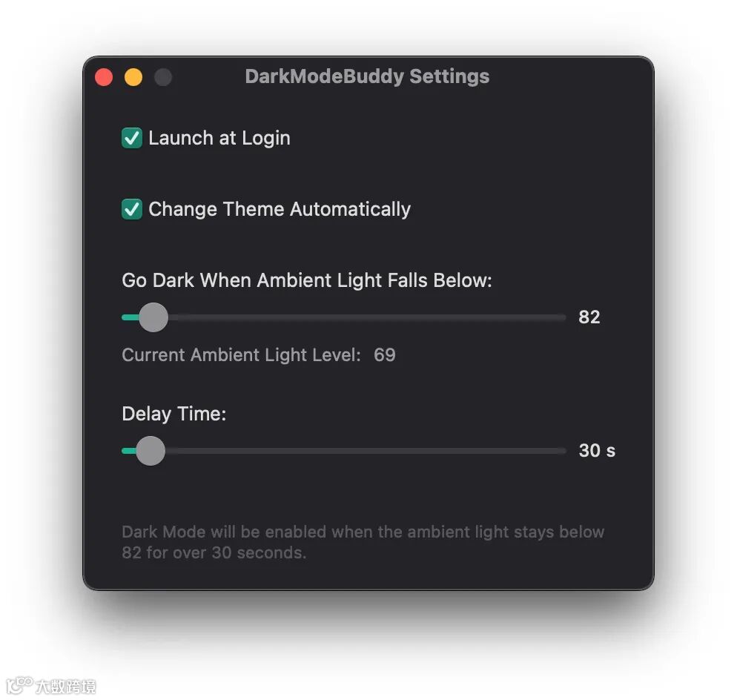
Task: Click the Current Ambient Light Level reading 69
Action: pos(385,355)
